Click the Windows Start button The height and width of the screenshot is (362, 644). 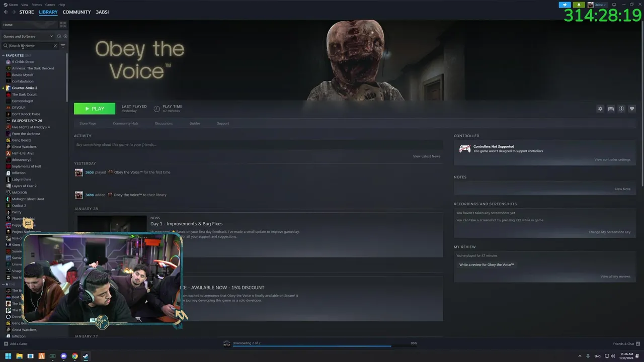point(8,356)
